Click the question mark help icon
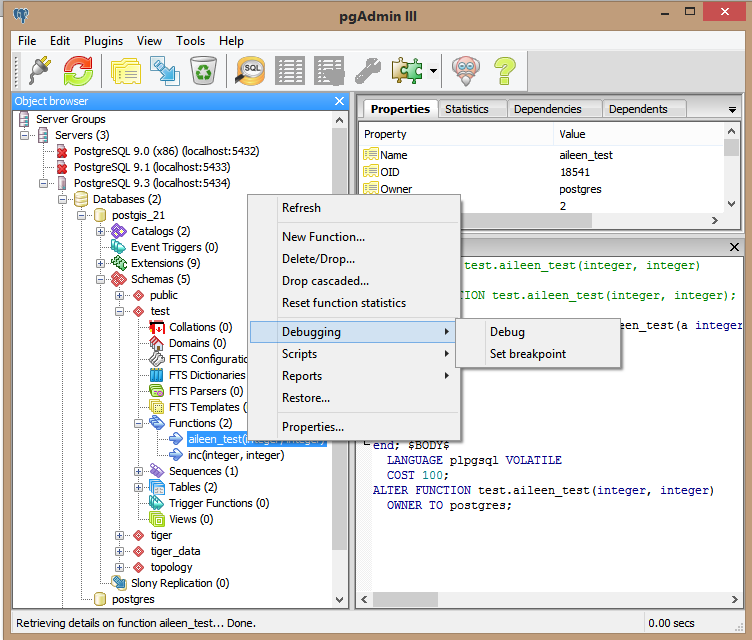Screen dimensions: 752x640 pos(505,70)
